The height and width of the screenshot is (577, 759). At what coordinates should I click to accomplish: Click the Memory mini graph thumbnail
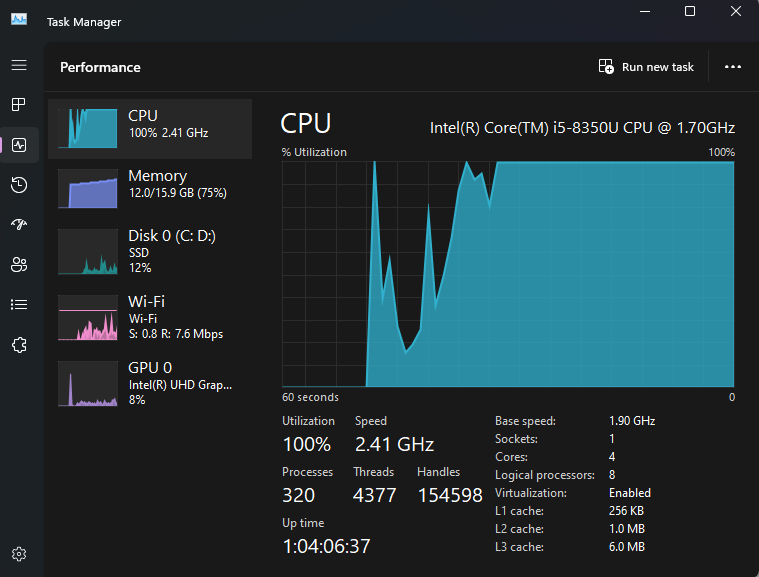(x=88, y=188)
